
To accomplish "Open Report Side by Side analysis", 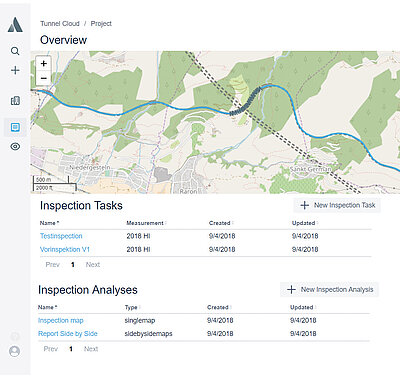I will pos(68,334).
